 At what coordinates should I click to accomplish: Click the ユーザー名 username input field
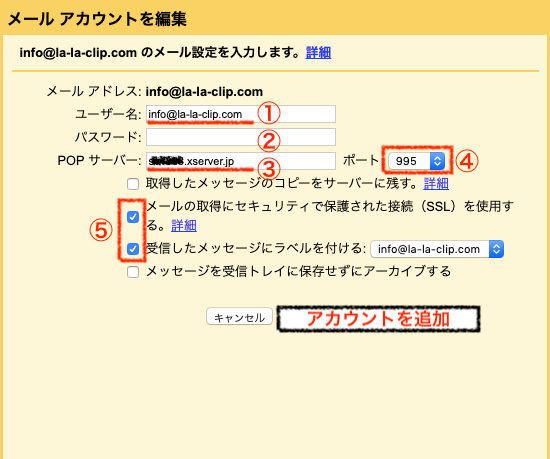[241, 114]
